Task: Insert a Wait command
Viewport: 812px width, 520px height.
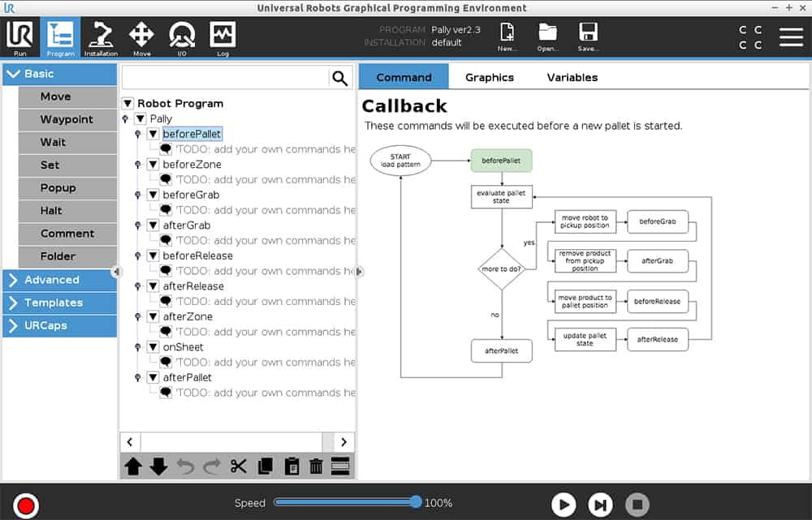Action: point(68,142)
